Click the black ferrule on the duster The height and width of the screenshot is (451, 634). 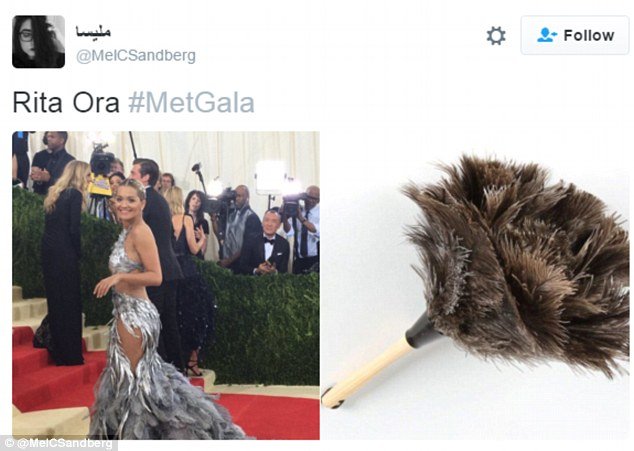(x=423, y=330)
